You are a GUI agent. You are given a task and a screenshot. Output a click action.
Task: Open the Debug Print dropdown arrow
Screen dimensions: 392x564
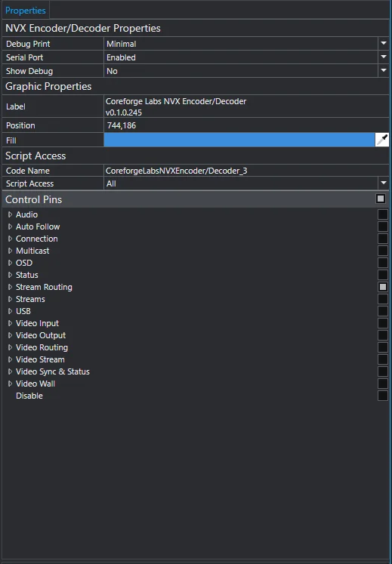click(384, 44)
